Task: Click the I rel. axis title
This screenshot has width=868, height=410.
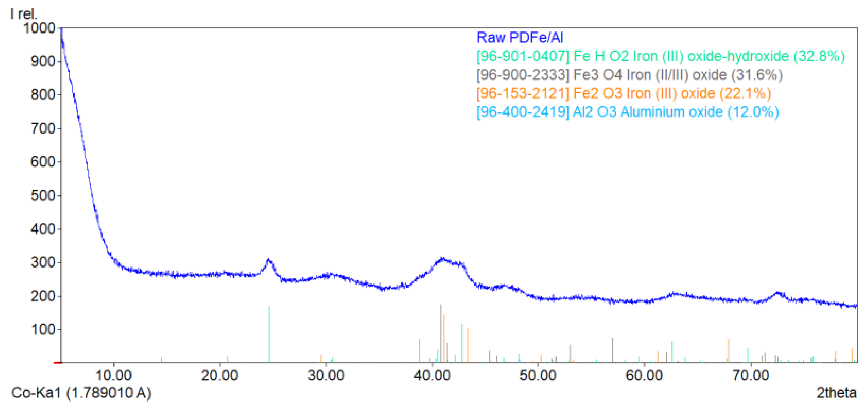Action: (23, 14)
